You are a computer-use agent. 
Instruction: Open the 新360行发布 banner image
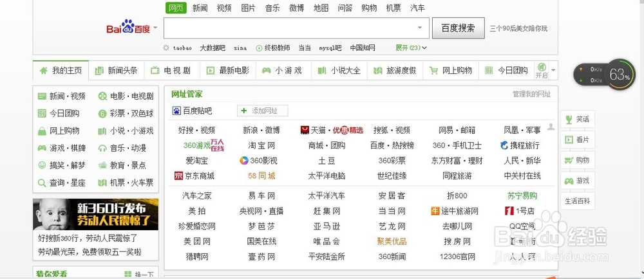96,214
